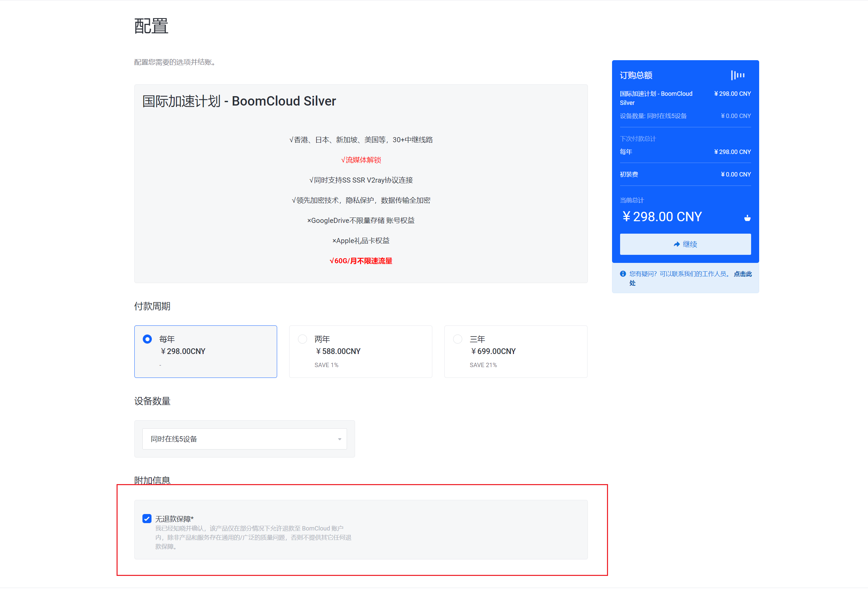
Task: Click the pricing breakdown bar chart icon
Action: pyautogui.click(x=737, y=76)
